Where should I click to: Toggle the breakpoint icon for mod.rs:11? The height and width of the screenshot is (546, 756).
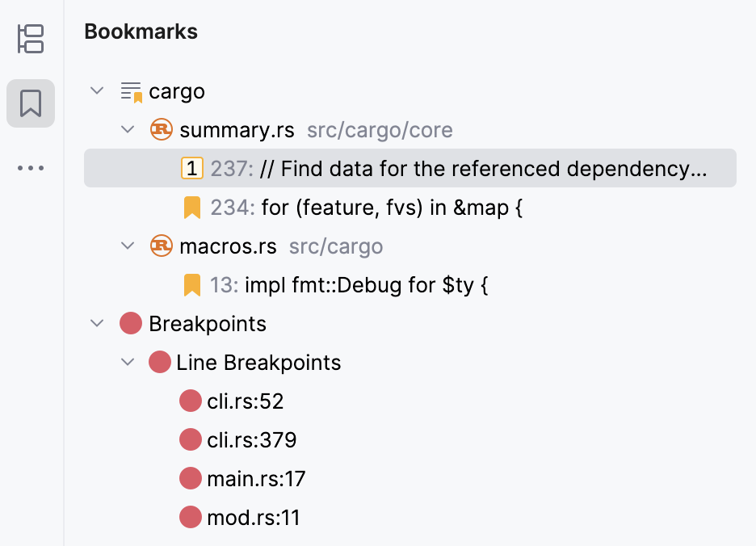click(190, 517)
